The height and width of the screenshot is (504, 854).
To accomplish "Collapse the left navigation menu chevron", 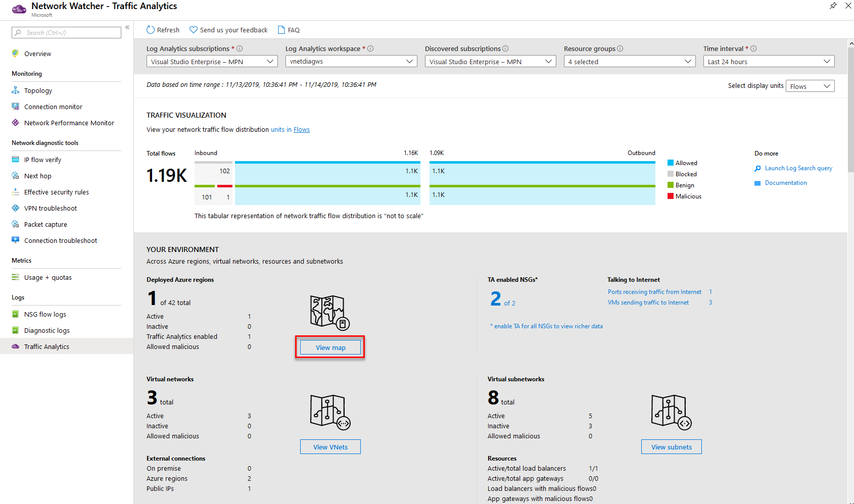I will tap(127, 27).
